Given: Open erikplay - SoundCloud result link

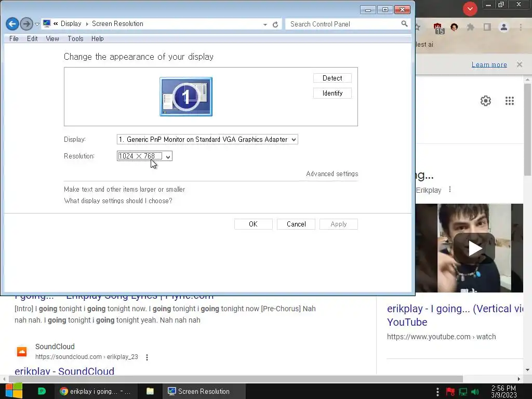Looking at the screenshot, I should click(64, 371).
